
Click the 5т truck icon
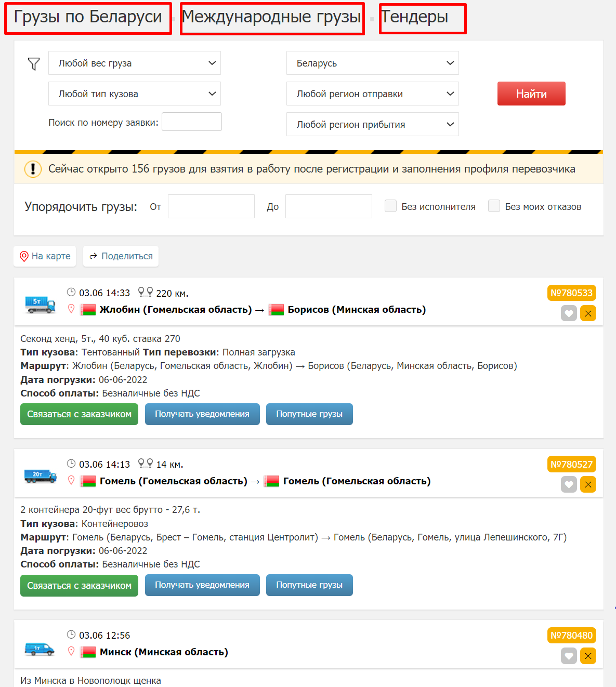tap(40, 303)
